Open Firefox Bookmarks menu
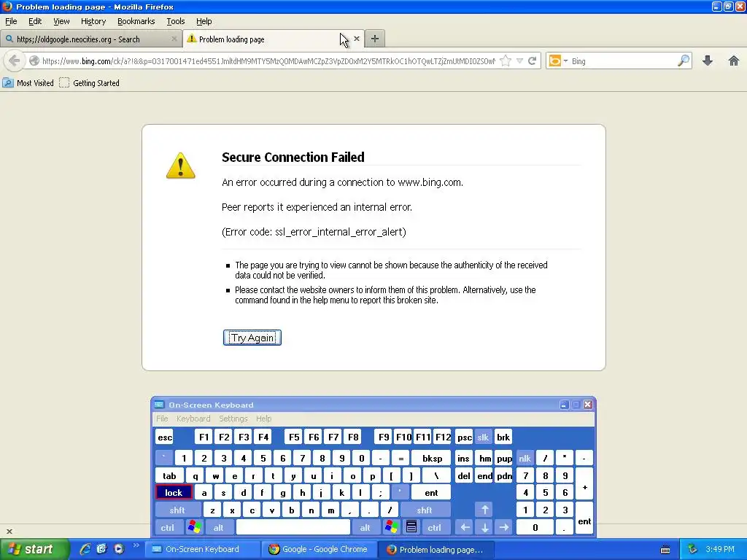Screen dimensions: 747x560 click(136, 21)
